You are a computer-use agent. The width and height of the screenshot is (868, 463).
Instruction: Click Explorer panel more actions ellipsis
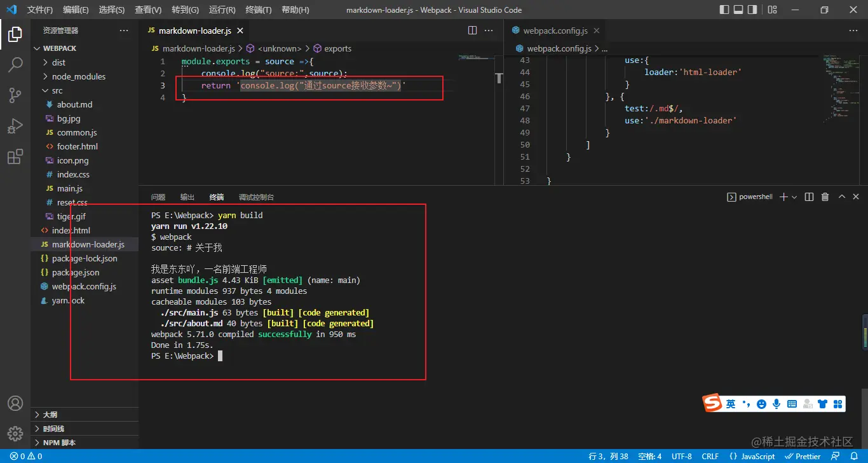pos(124,31)
